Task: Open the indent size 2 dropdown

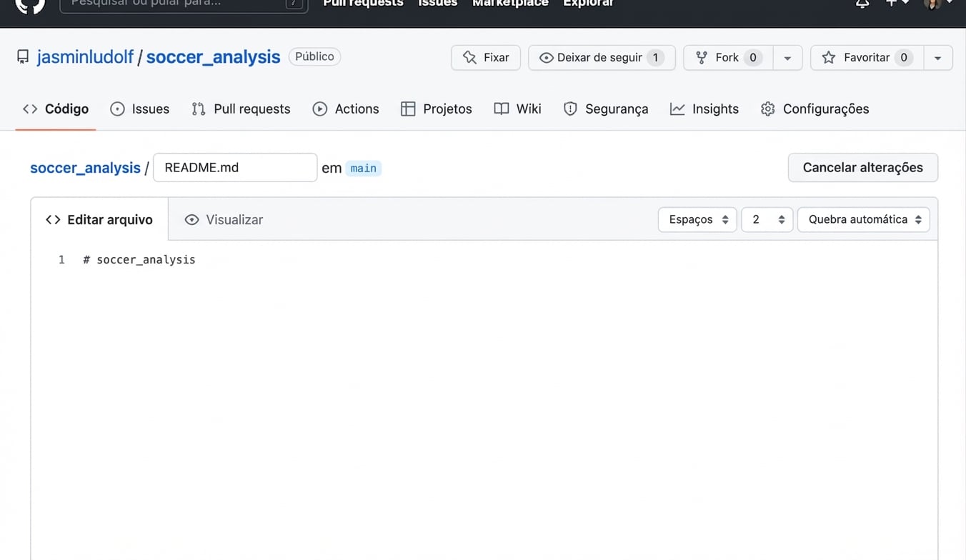Action: 767,220
